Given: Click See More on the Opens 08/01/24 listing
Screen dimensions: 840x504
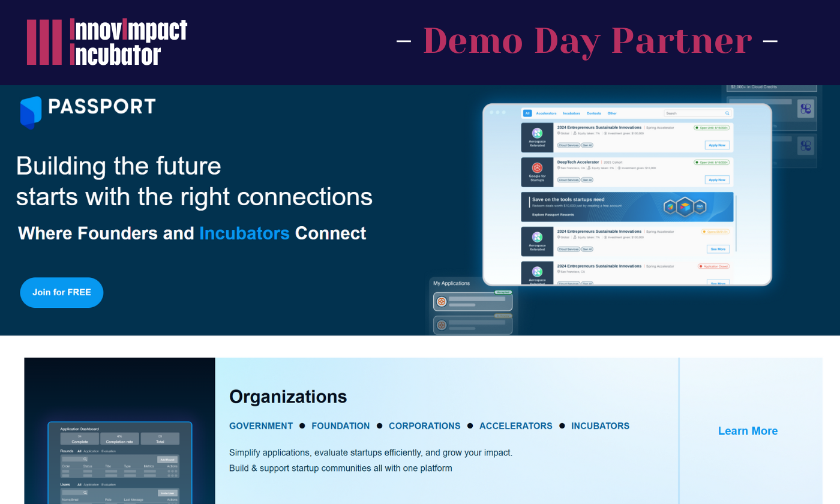Looking at the screenshot, I should pos(718,249).
